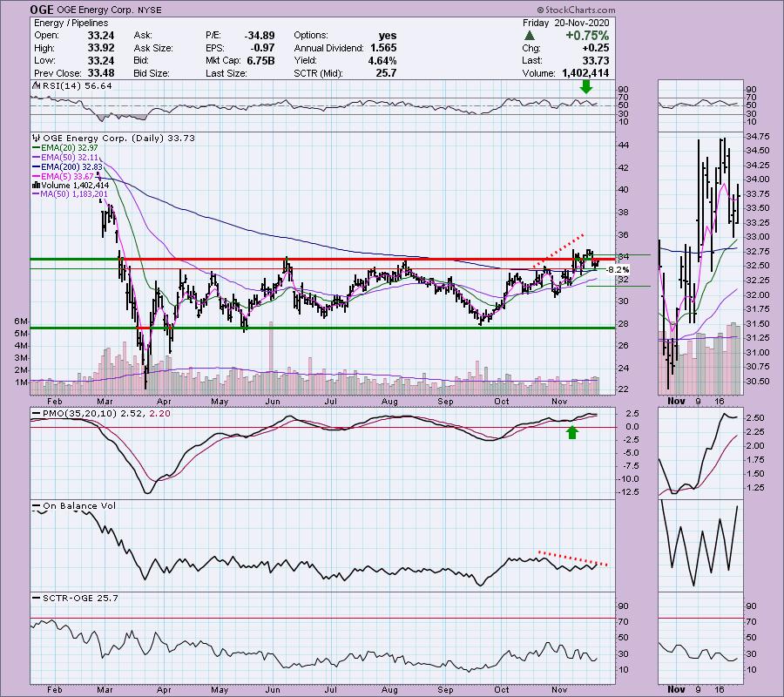Click the 30.50 label on the zoom panel axis
This screenshot has height=697, width=784.
(x=757, y=381)
